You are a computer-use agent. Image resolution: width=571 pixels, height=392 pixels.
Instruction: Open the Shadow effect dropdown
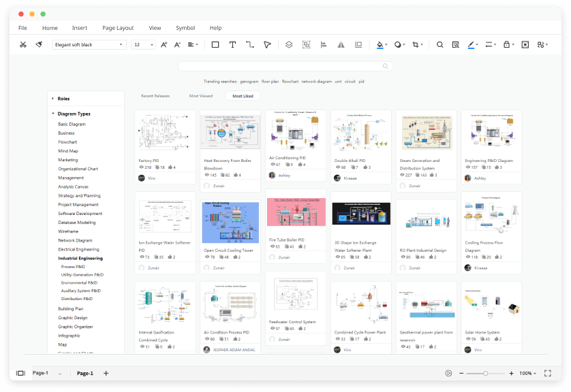(x=399, y=45)
